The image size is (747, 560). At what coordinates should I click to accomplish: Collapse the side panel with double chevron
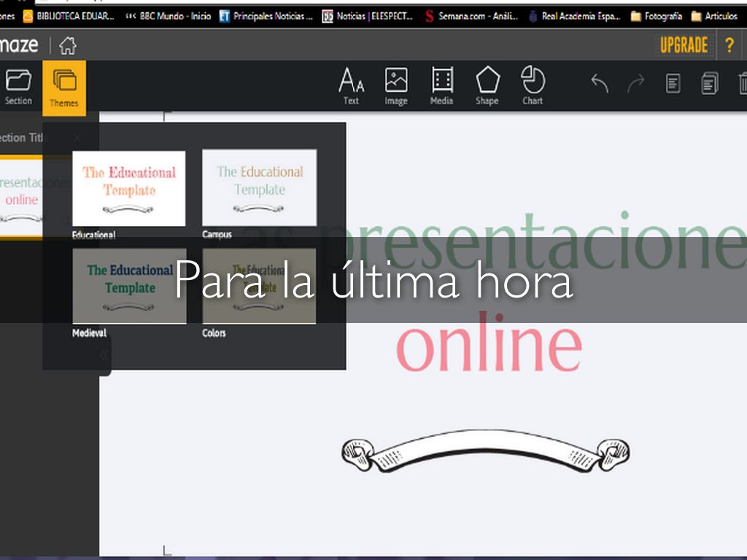[x=104, y=355]
